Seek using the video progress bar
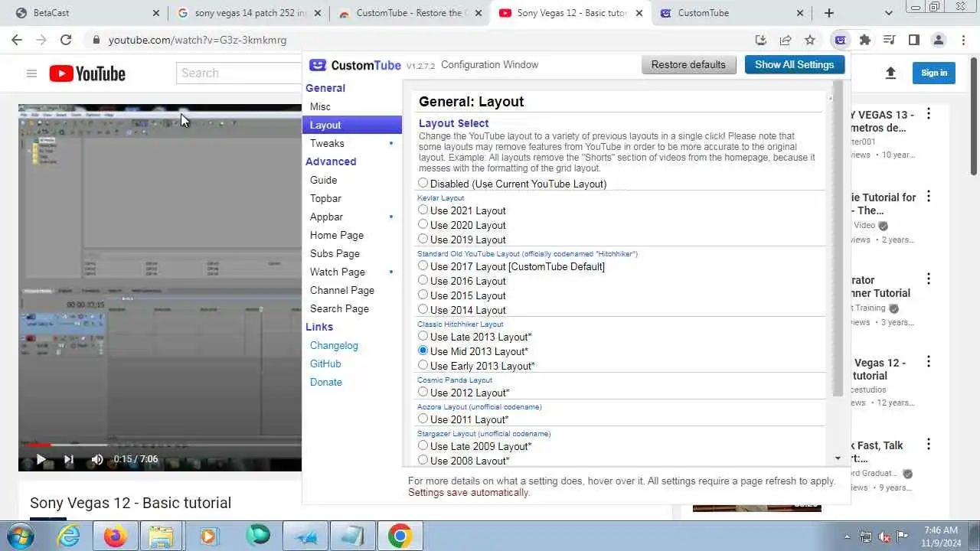Image resolution: width=980 pixels, height=551 pixels. click(160, 444)
